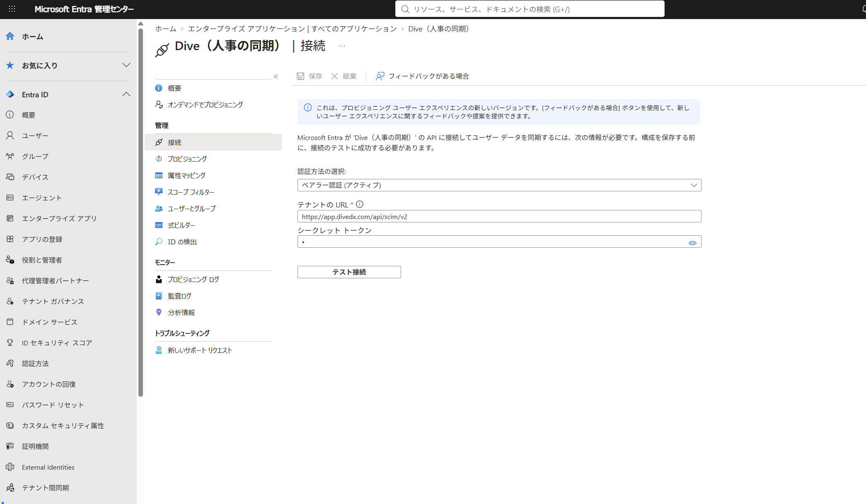Click the ホーム breadcrumb link
This screenshot has width=866, height=504.
pyautogui.click(x=166, y=29)
